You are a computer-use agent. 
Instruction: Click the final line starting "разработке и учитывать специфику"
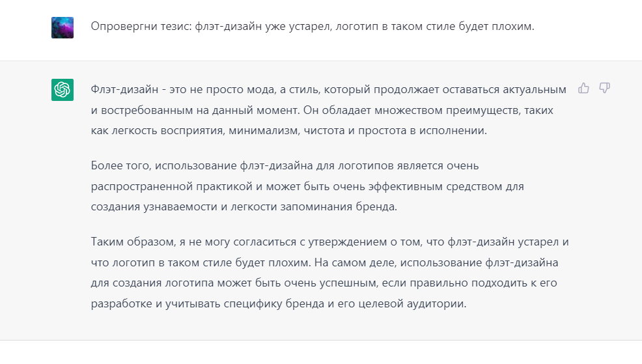[279, 304]
